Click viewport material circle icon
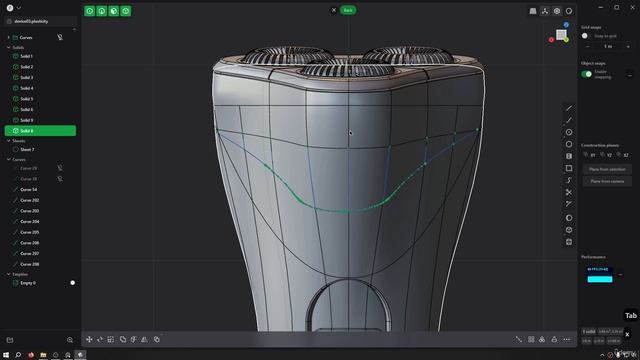640x360 pixels. 569,11
